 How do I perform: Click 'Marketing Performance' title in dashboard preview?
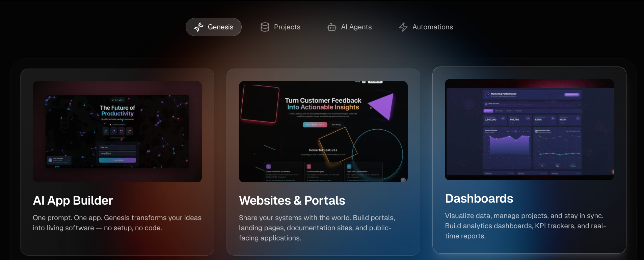504,94
